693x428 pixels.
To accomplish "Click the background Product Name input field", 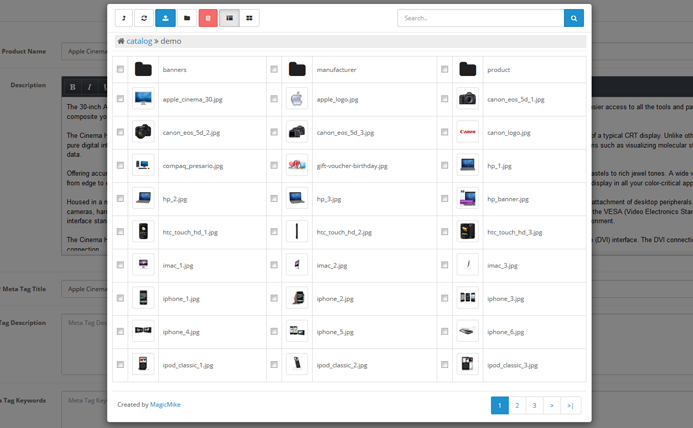I will [84, 51].
